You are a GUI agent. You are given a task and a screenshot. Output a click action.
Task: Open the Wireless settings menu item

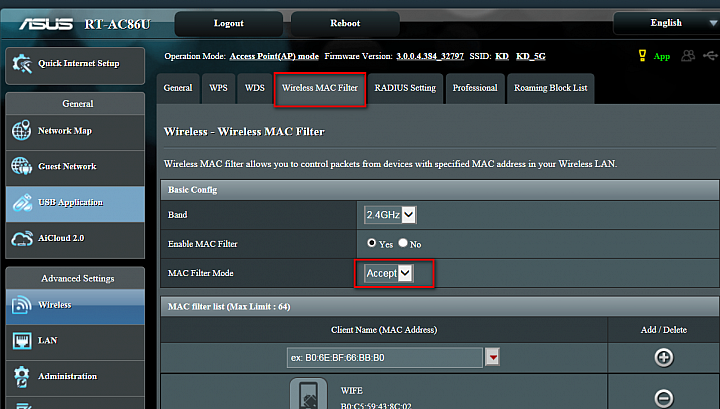[x=75, y=307]
